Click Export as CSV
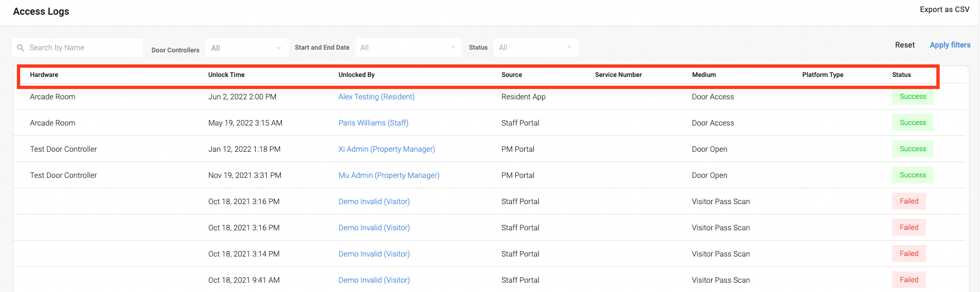Image resolution: width=980 pixels, height=292 pixels. click(x=945, y=10)
